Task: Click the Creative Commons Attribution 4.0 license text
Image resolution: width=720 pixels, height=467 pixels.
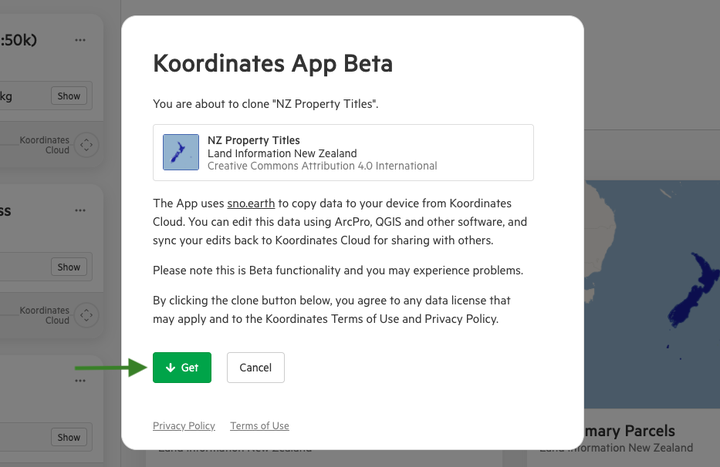Action: (x=322, y=166)
